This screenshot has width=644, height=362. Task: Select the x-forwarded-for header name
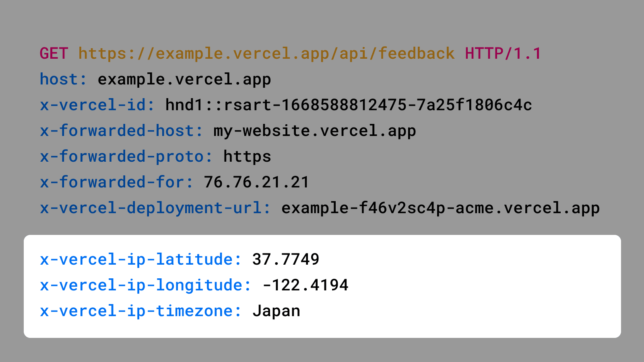coord(116,182)
